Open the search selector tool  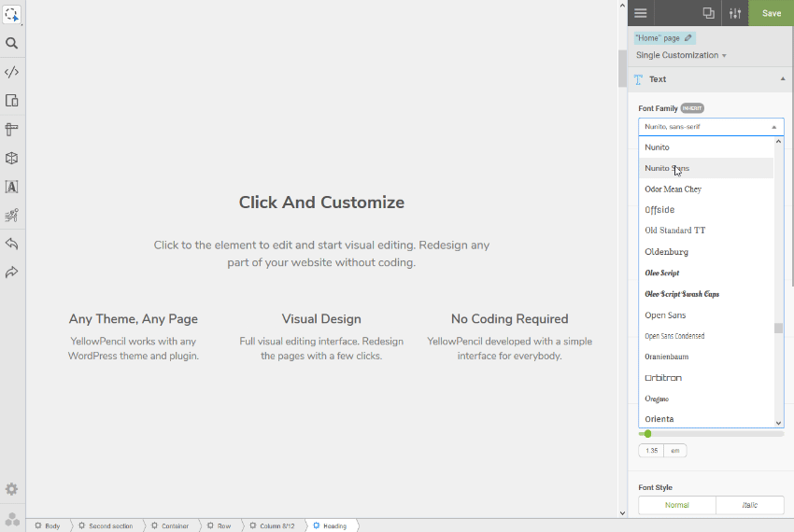(11, 43)
